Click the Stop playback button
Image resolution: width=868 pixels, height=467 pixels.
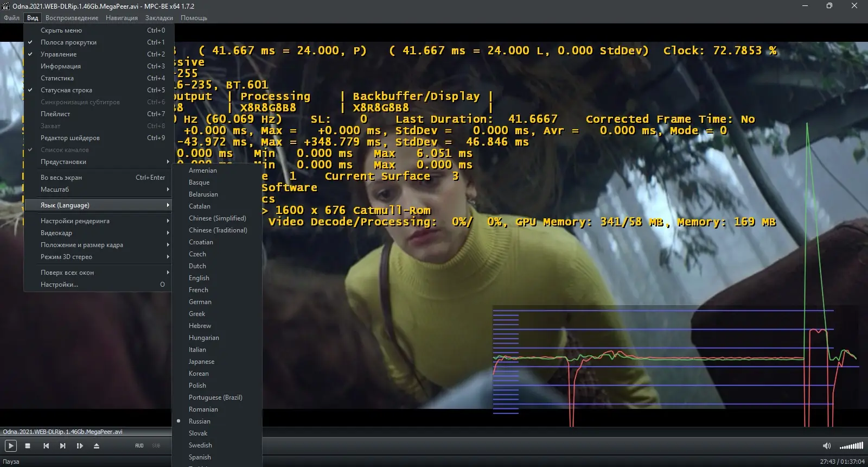(28, 446)
